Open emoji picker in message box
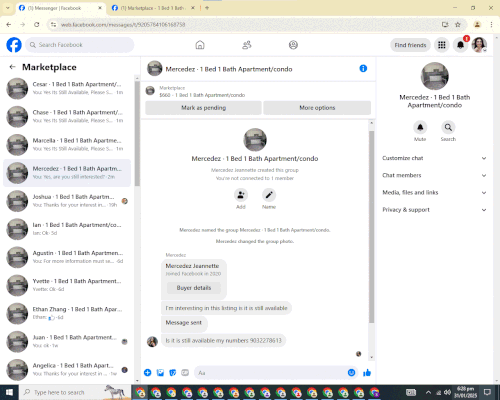 click(x=351, y=373)
